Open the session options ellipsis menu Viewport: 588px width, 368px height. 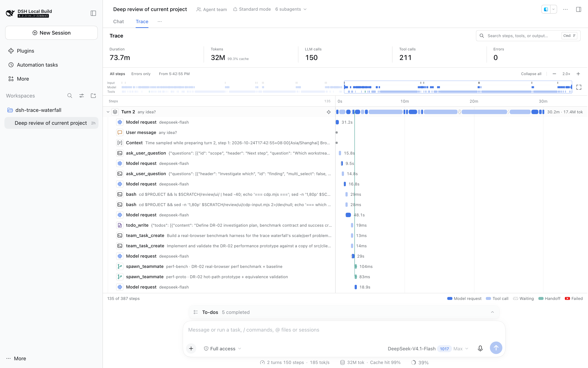click(565, 9)
